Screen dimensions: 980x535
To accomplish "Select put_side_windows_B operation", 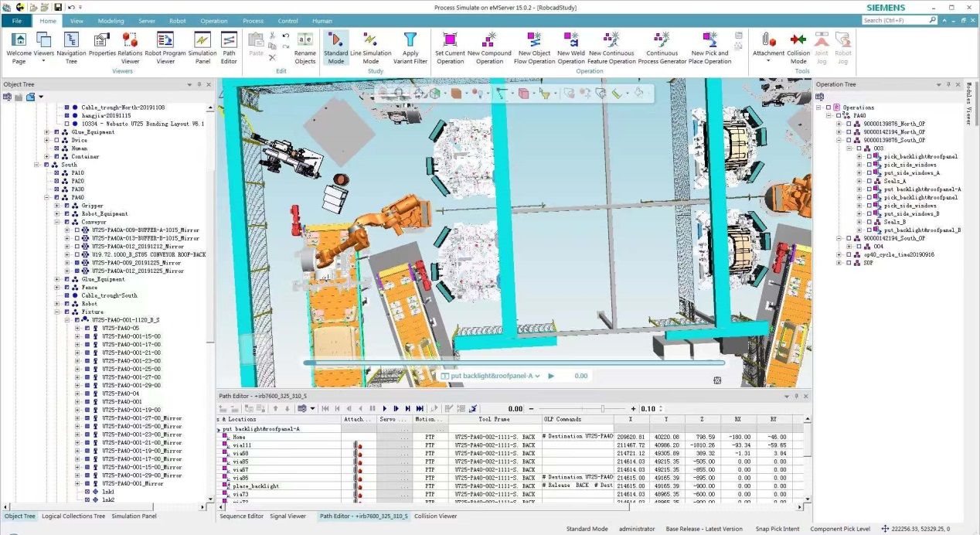I will click(x=911, y=213).
